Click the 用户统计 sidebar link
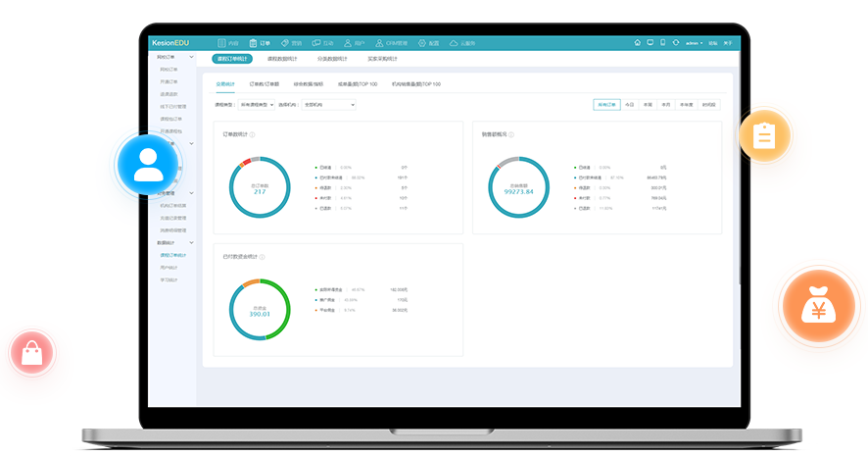Image resolution: width=868 pixels, height=456 pixels. (x=169, y=267)
